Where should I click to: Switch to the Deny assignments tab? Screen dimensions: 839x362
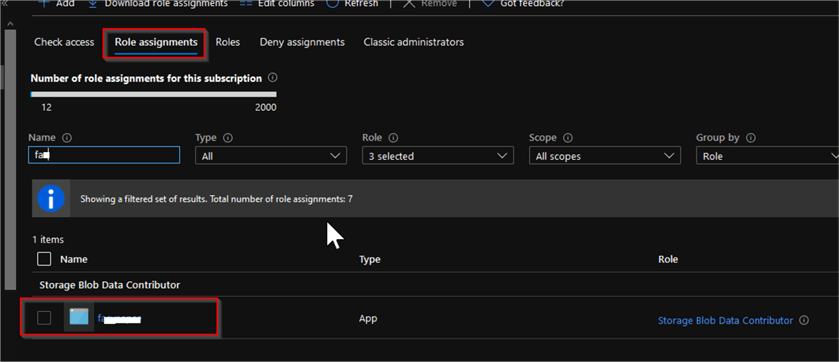(302, 42)
